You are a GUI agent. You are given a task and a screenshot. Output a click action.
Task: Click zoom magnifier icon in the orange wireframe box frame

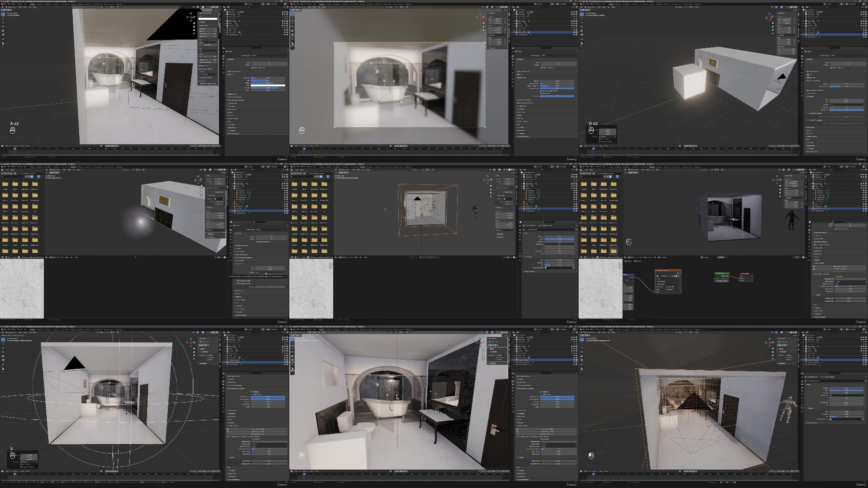click(491, 186)
